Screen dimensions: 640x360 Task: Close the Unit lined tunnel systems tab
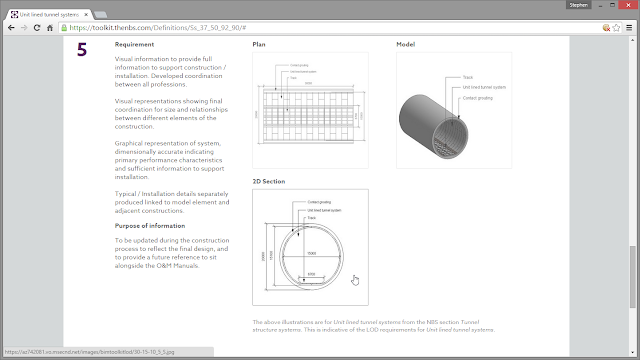(86, 14)
